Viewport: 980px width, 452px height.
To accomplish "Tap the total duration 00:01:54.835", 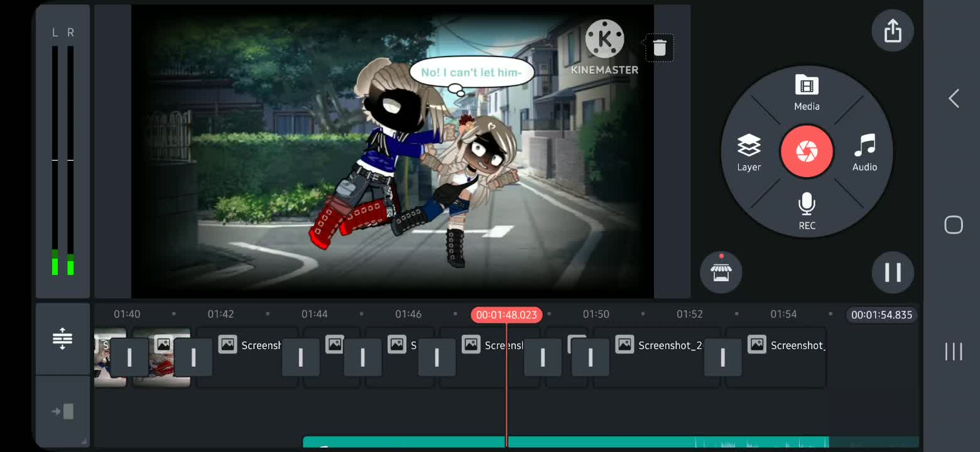I will tap(881, 315).
